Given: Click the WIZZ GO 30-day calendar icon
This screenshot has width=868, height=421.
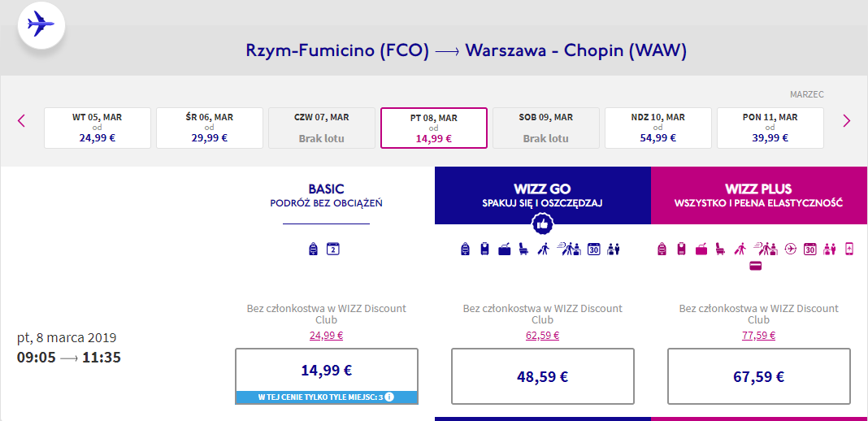Looking at the screenshot, I should (593, 249).
